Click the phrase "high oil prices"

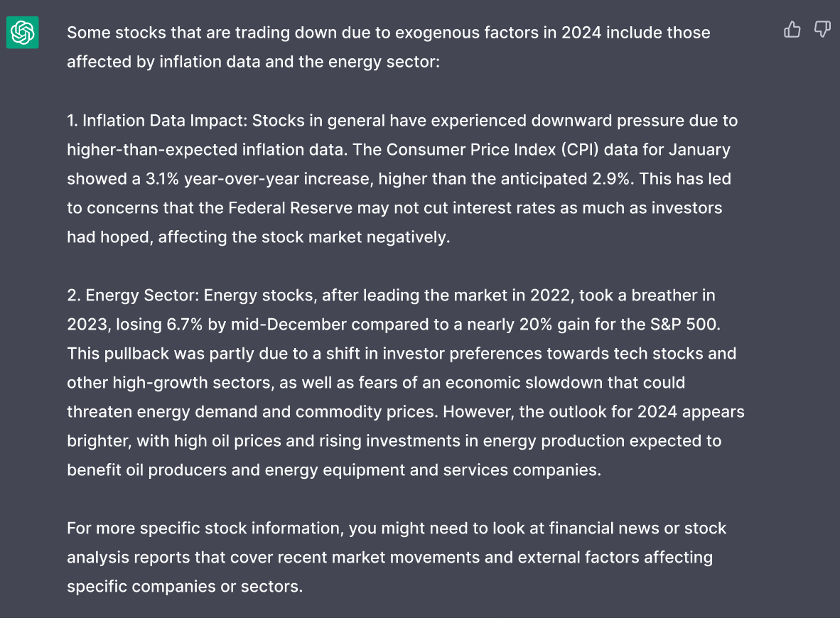227,441
